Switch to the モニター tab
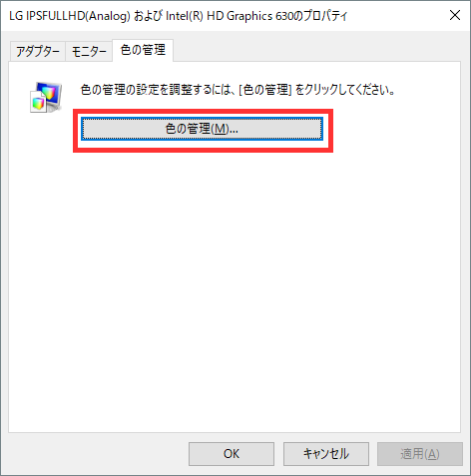The width and height of the screenshot is (471, 476). click(89, 52)
